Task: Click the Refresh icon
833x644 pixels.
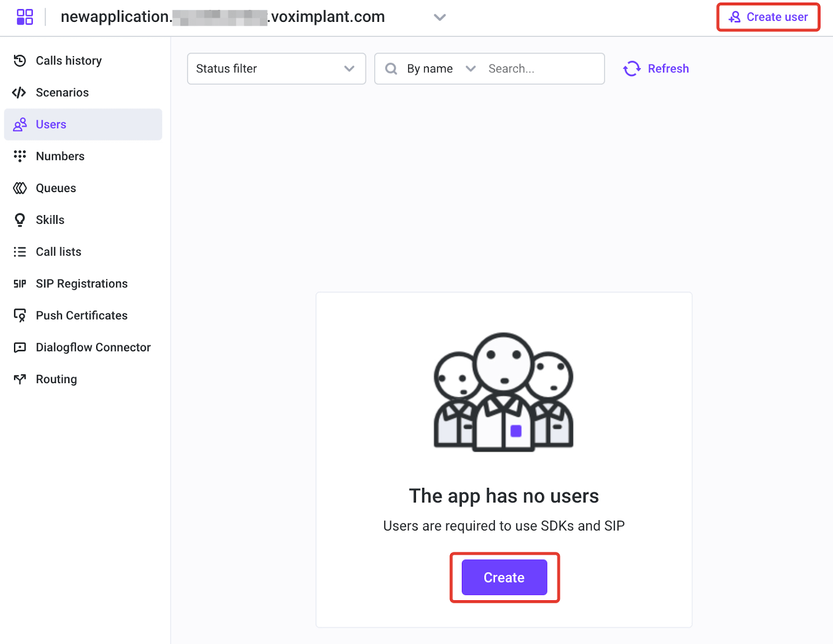Action: point(632,68)
